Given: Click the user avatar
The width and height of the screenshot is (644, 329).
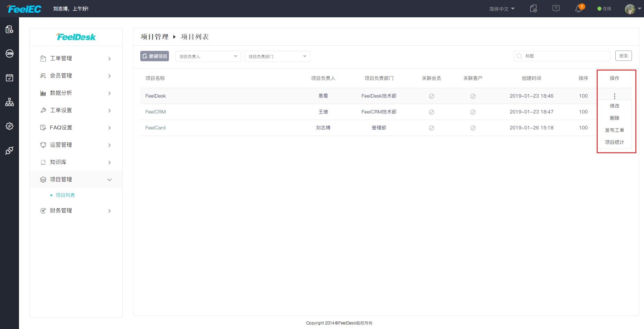Looking at the screenshot, I should tap(630, 9).
